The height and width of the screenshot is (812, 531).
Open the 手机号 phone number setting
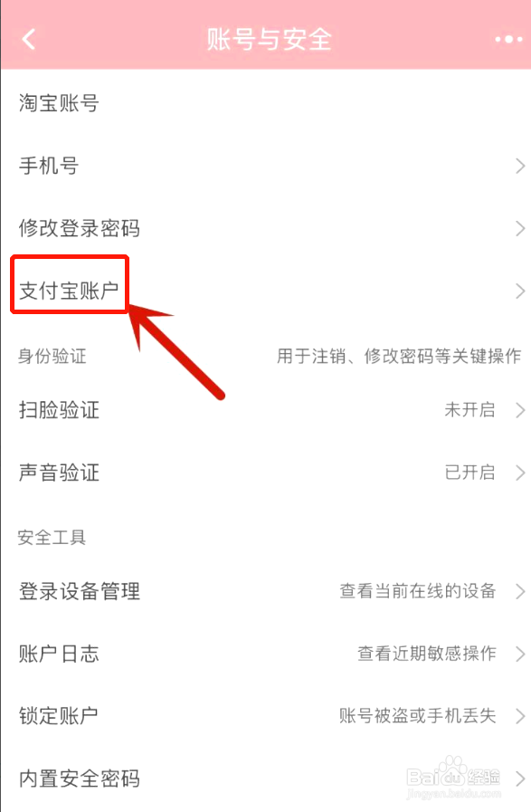click(x=266, y=166)
